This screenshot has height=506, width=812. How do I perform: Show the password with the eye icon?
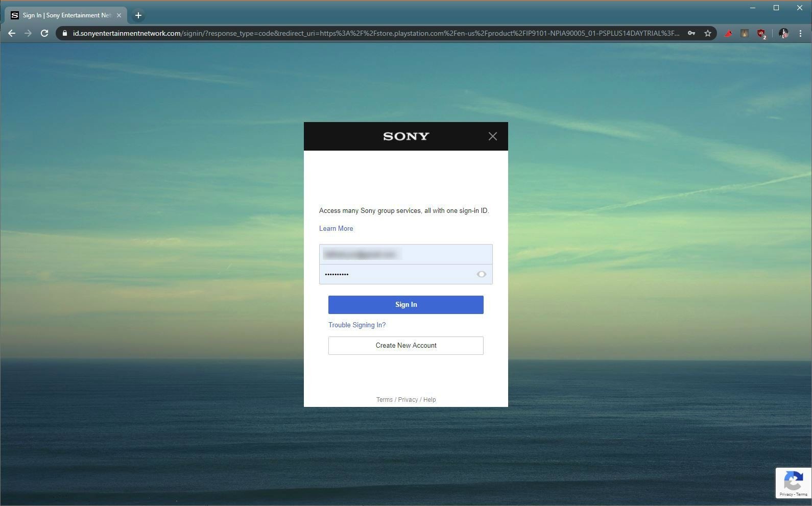(481, 274)
